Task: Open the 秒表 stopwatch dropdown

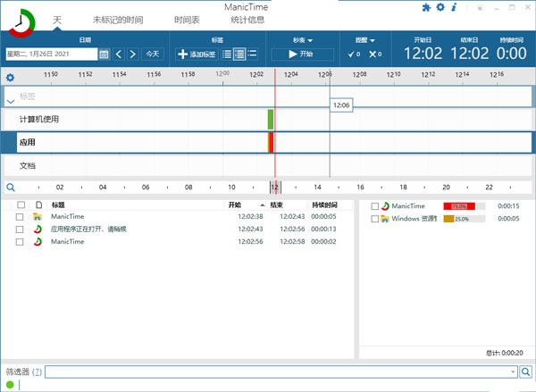Action: 304,40
